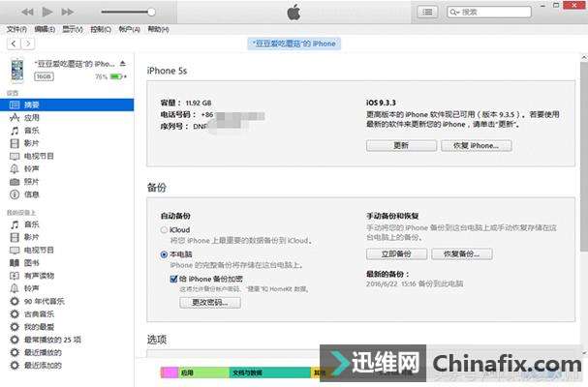Select 摘要 in the settings sidebar
The height and width of the screenshot is (387, 588).
[67, 104]
